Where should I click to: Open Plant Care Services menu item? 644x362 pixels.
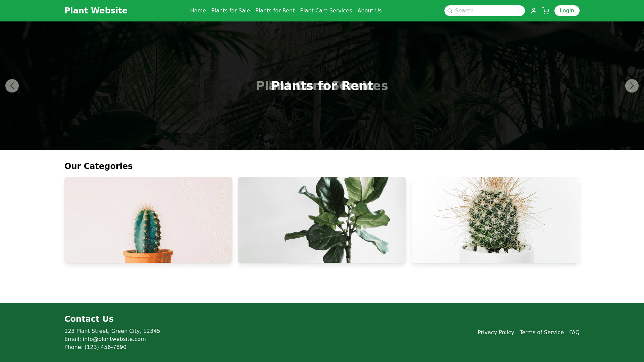point(326,11)
